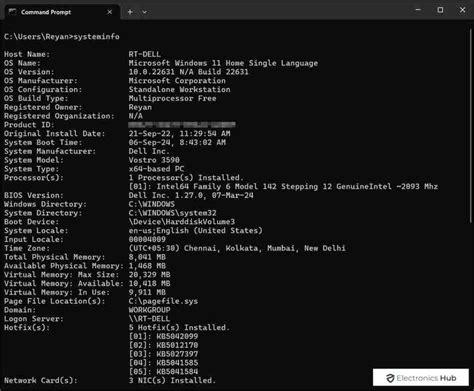Screen dimensions: 474x391
Task: Click the Command Prompt tab icon
Action: 12,12
